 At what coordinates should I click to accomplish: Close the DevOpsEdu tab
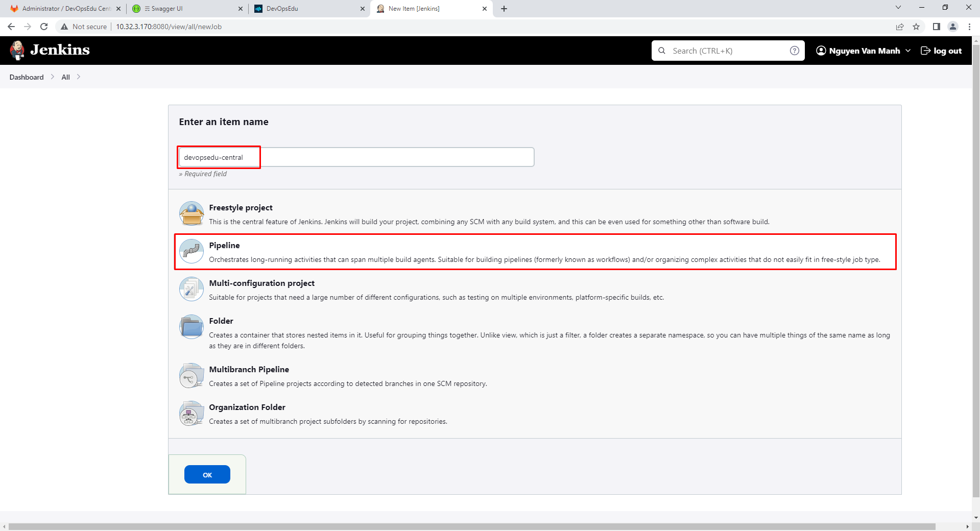pos(363,9)
